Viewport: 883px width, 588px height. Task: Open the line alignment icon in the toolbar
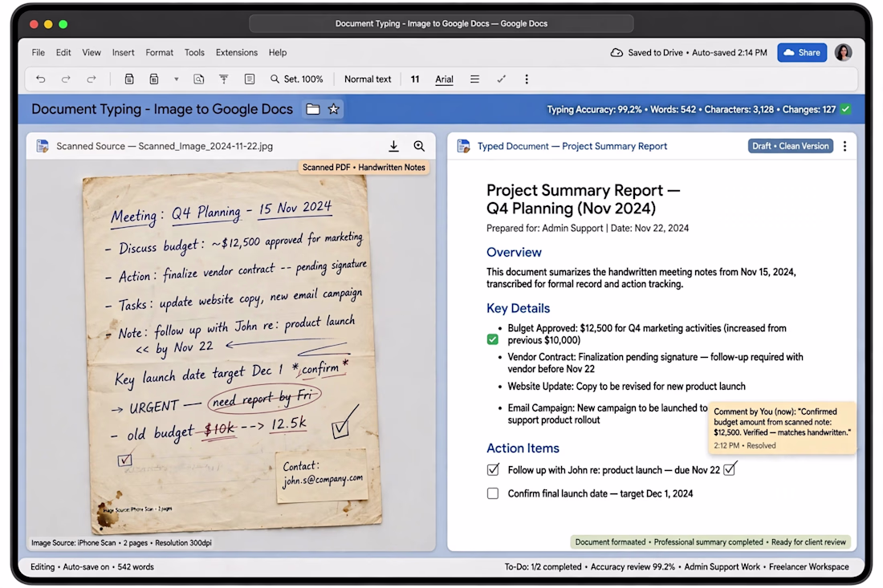(474, 79)
